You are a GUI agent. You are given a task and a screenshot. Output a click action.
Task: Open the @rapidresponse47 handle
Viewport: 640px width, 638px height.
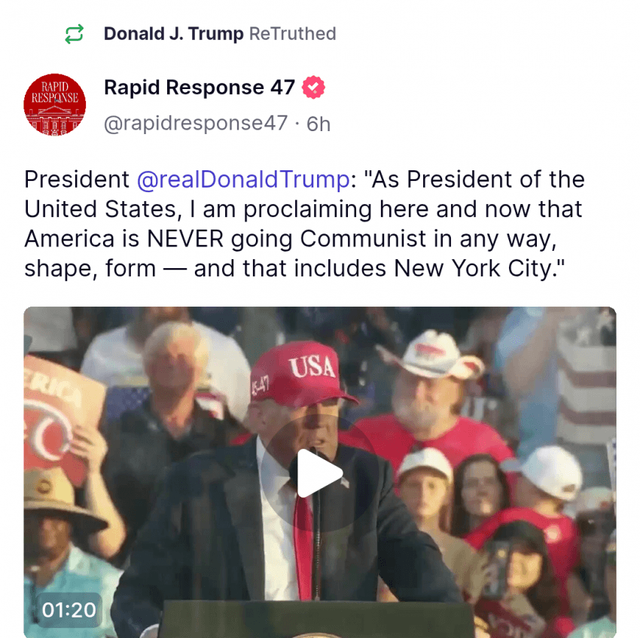[195, 124]
